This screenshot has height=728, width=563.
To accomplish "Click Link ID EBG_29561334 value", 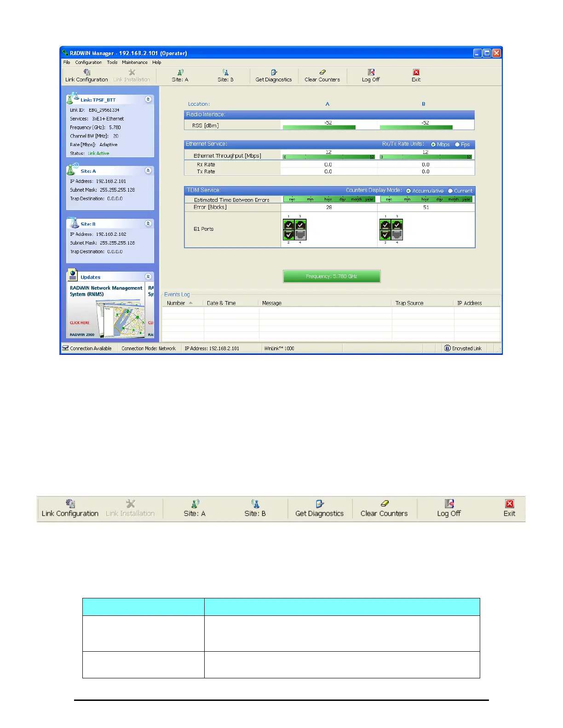I will (x=104, y=110).
